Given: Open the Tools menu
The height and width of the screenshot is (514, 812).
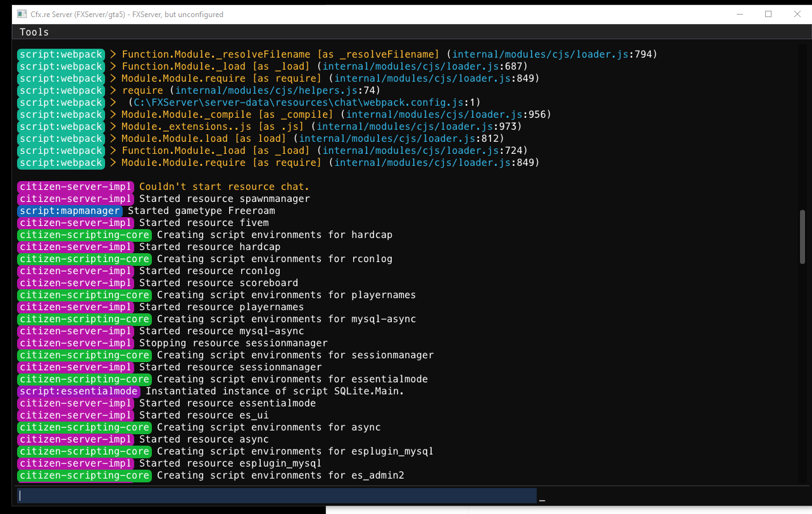Looking at the screenshot, I should [34, 32].
